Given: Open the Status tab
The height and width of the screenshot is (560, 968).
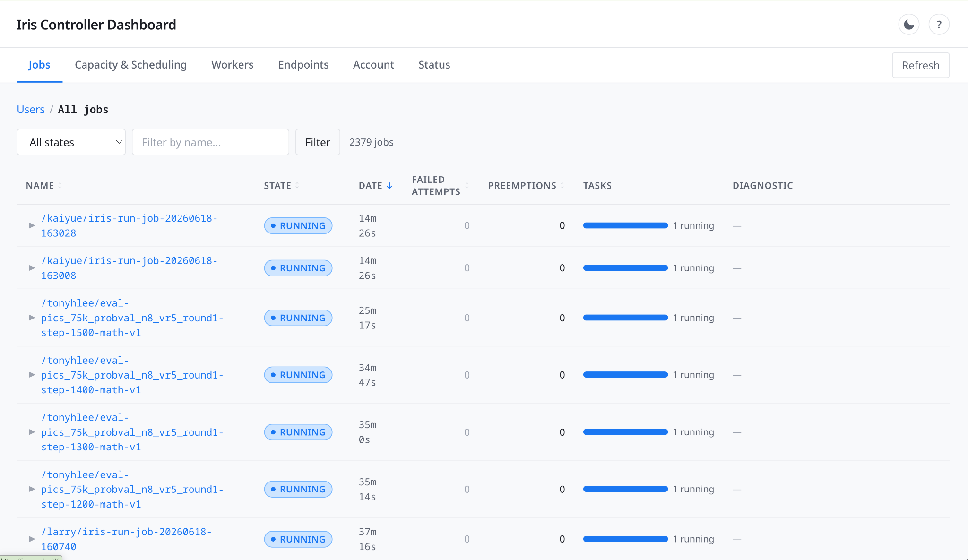Looking at the screenshot, I should tap(434, 65).
